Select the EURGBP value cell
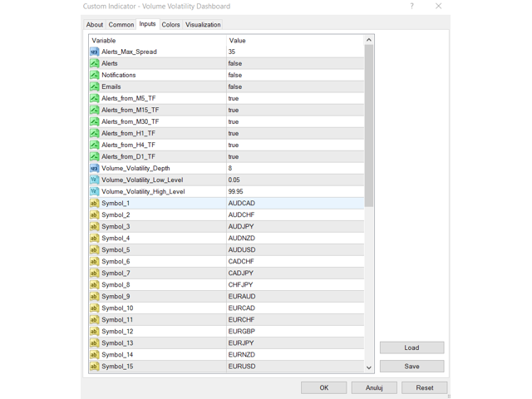The height and width of the screenshot is (399, 532). click(x=295, y=332)
